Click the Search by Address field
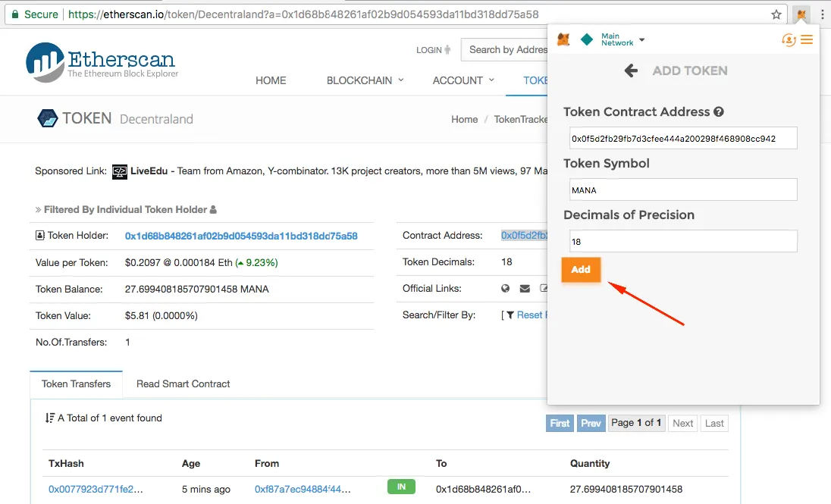831x504 pixels. 504,50
